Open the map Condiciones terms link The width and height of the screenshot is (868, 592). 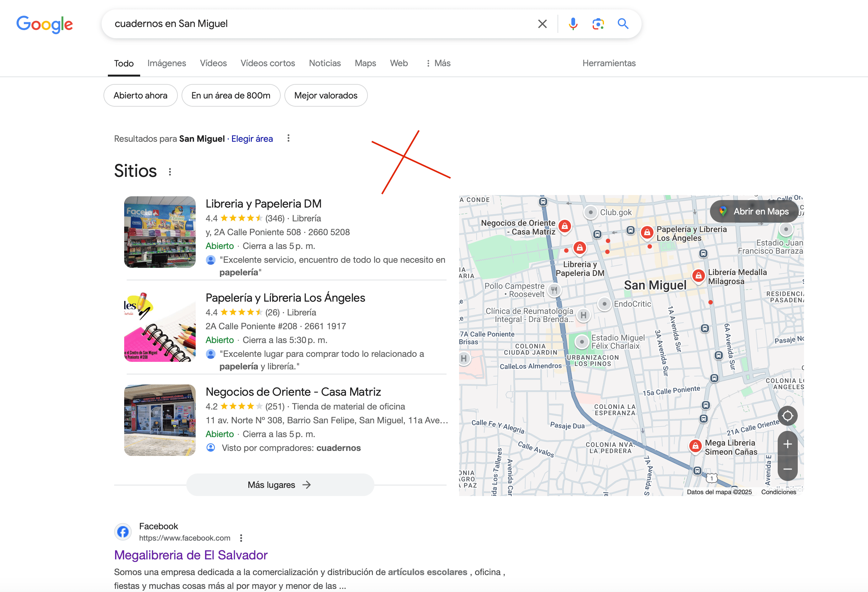(779, 492)
